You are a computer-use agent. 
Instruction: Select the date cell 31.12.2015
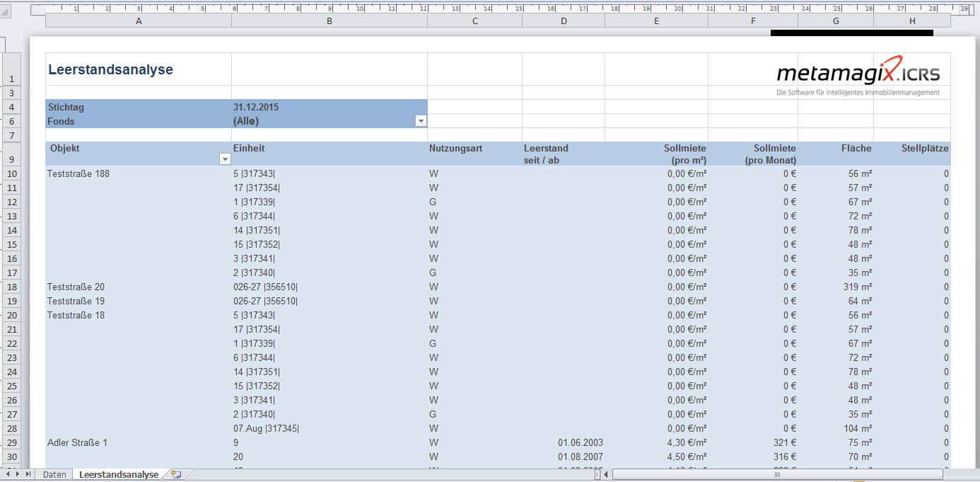329,107
